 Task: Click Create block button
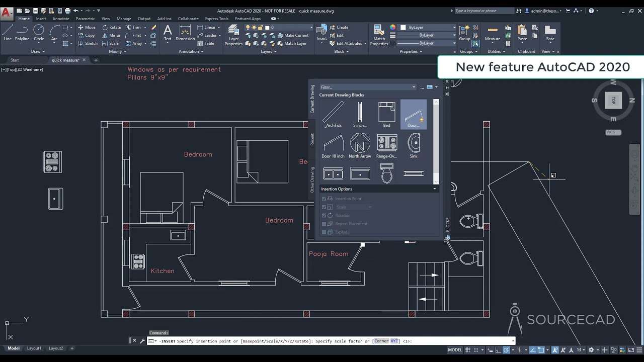pos(339,28)
